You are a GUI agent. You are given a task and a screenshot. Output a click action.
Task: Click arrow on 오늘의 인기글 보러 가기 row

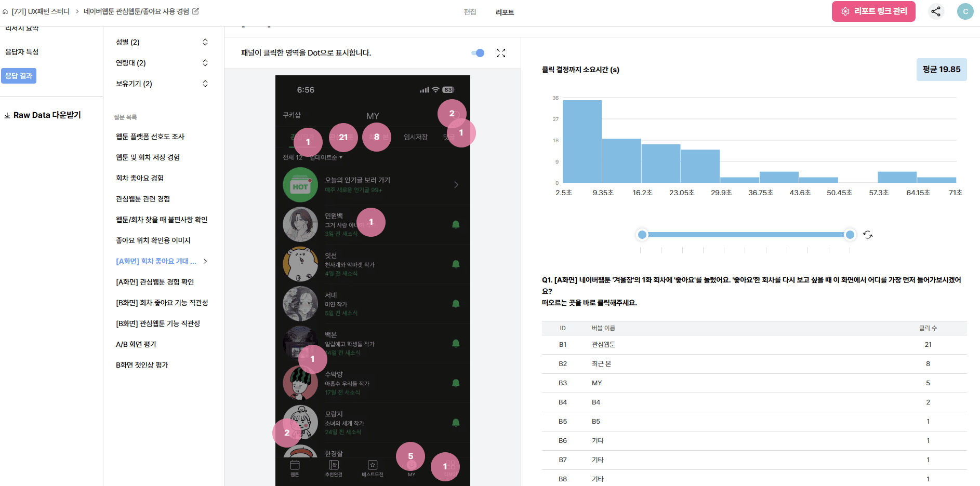tap(456, 185)
